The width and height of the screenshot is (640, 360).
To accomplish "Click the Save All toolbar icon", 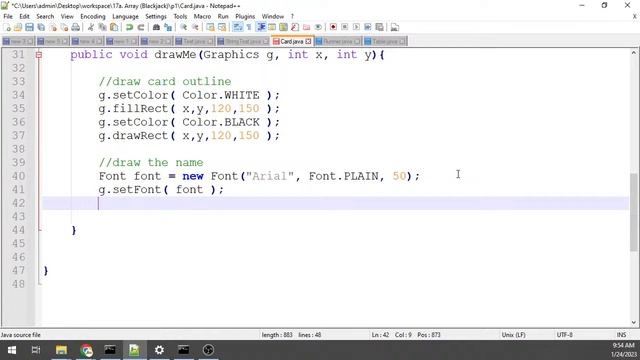I will pyautogui.click(x=41, y=27).
